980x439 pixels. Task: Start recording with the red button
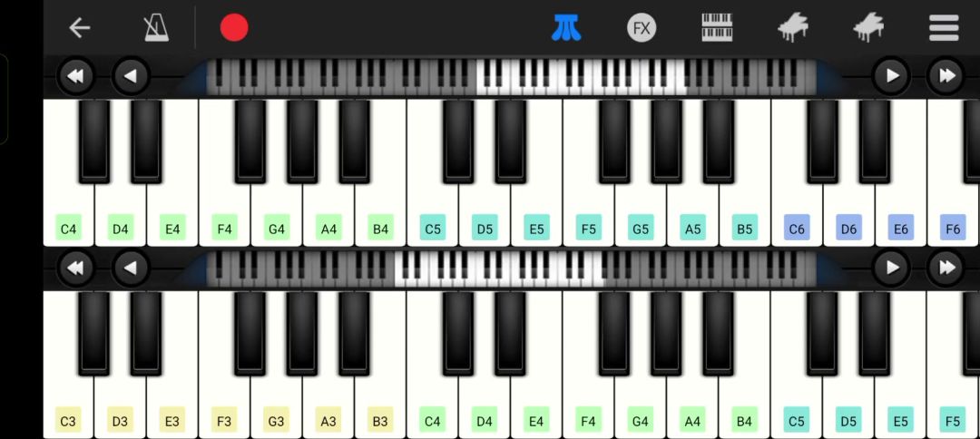point(234,28)
